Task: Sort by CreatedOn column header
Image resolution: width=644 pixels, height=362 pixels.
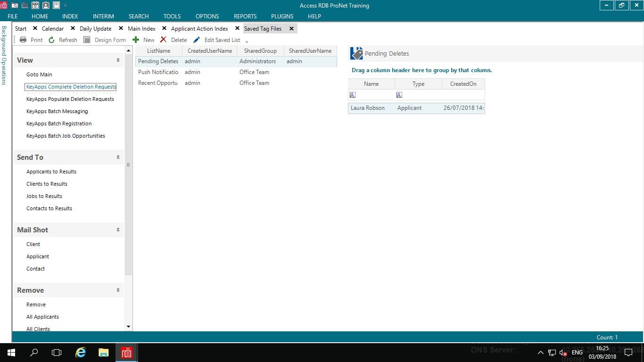Action: pyautogui.click(x=463, y=84)
